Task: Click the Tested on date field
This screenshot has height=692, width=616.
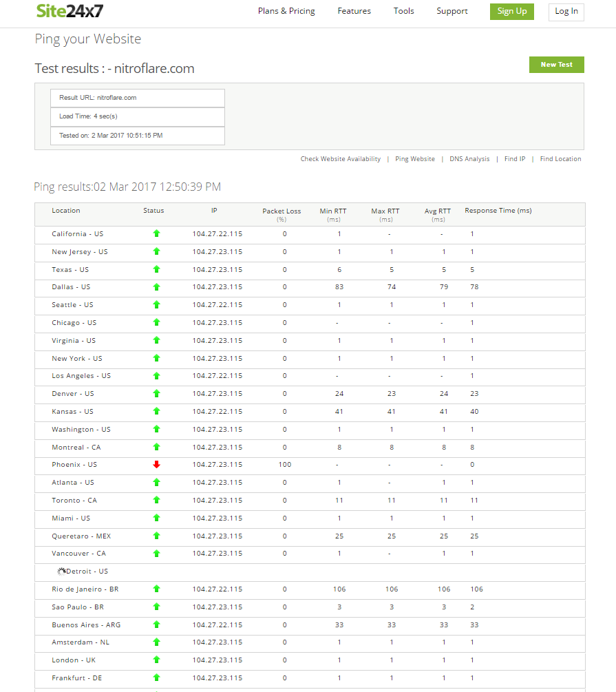Action: [x=138, y=136]
